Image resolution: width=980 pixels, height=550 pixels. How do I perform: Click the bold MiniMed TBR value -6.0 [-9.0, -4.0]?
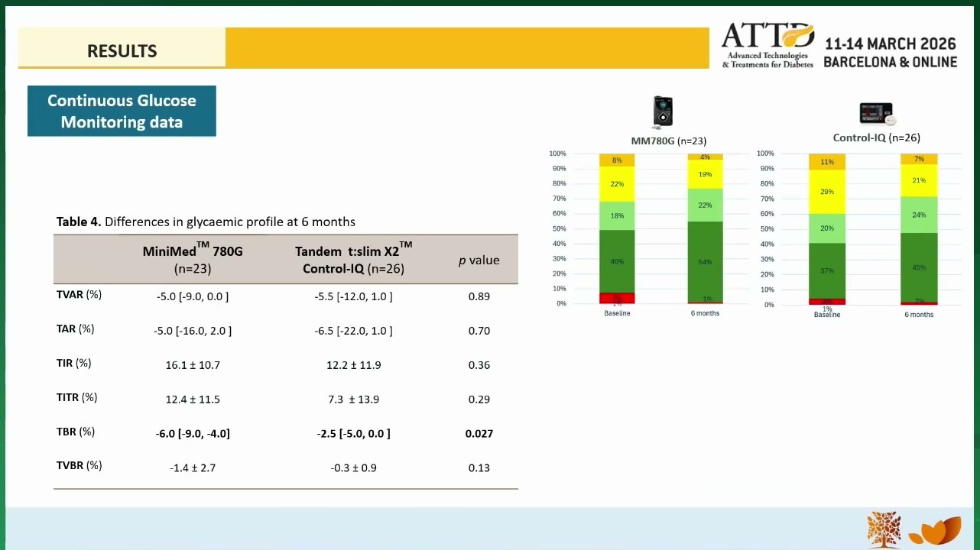193,433
